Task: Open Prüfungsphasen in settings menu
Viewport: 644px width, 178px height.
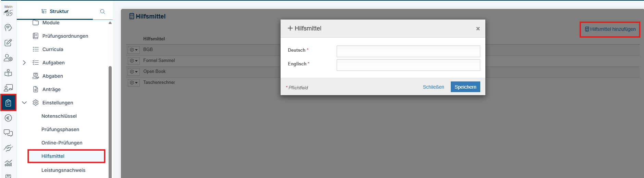Action: pyautogui.click(x=60, y=129)
